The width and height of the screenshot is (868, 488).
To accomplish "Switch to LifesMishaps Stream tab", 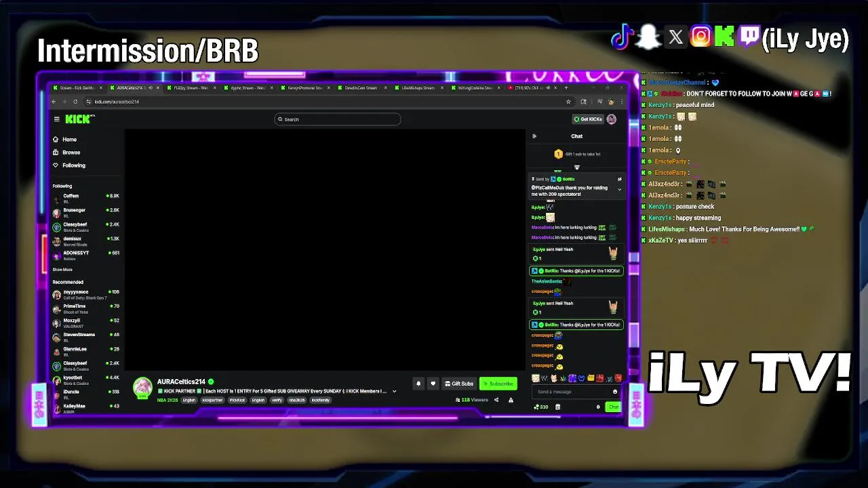I will (x=418, y=87).
